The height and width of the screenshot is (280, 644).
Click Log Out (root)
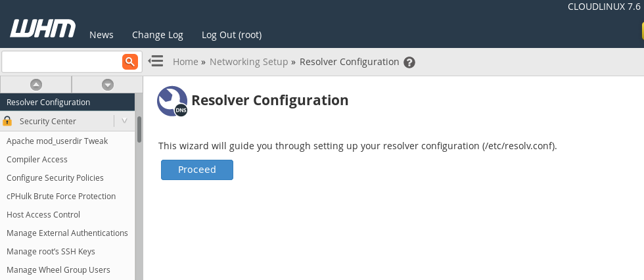tap(231, 35)
